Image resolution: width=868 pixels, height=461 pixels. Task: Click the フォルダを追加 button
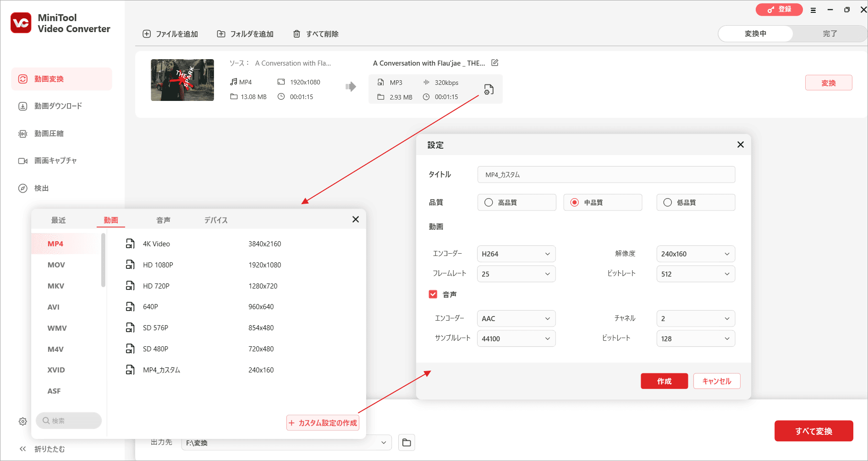[x=245, y=34]
